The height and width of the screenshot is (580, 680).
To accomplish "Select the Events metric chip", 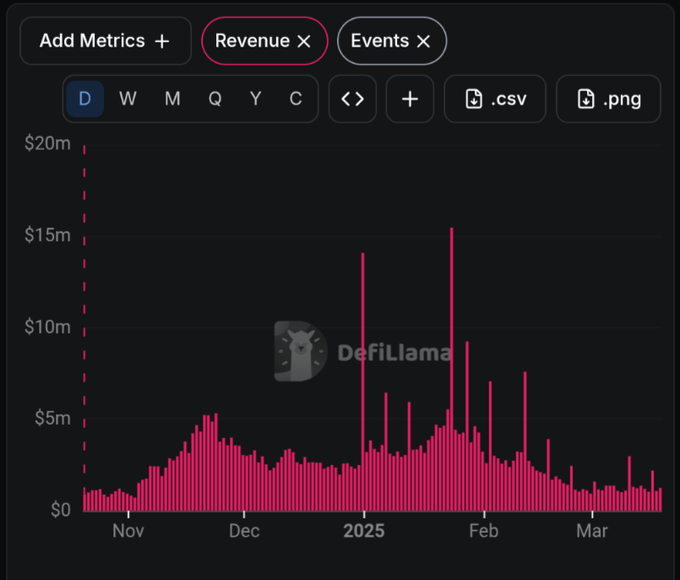I will pyautogui.click(x=392, y=41).
